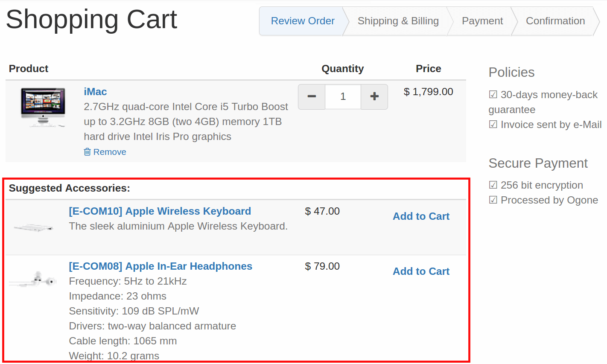
Task: Switch to the Shipping & Billing step
Action: click(x=398, y=20)
